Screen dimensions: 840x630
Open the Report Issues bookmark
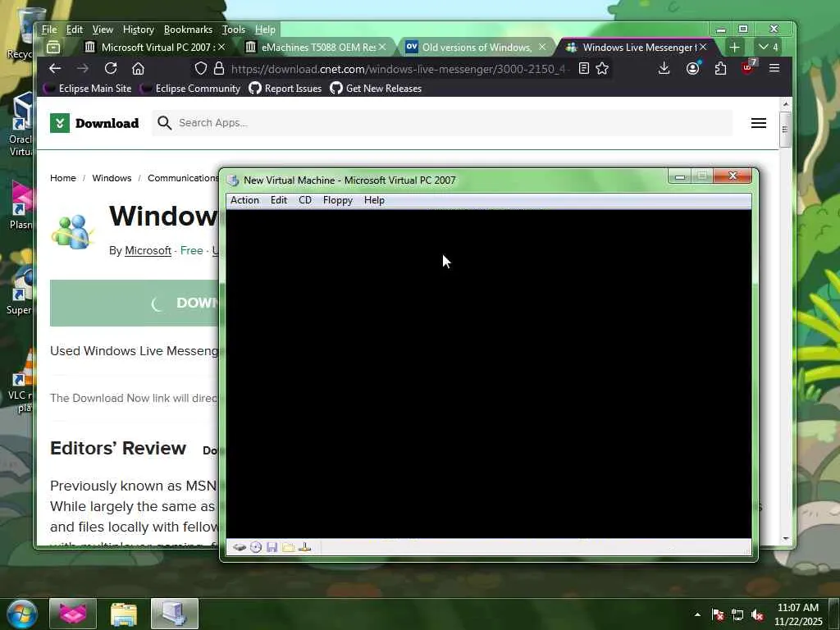click(285, 89)
